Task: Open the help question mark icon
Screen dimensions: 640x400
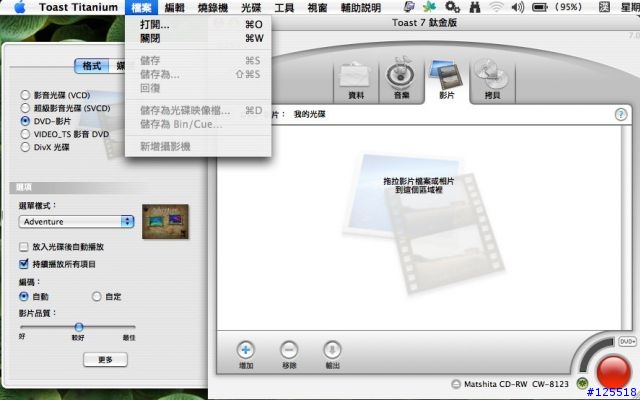Action: tap(620, 114)
